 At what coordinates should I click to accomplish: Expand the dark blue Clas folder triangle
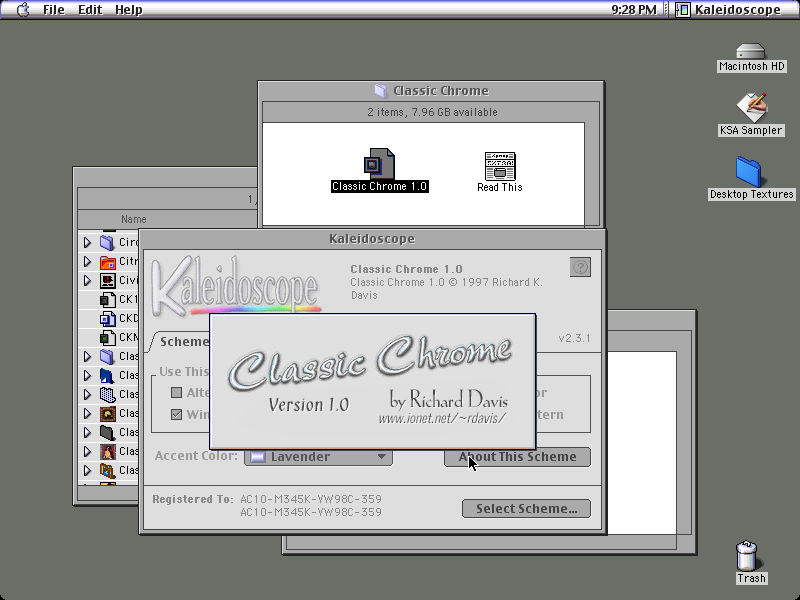tap(87, 376)
